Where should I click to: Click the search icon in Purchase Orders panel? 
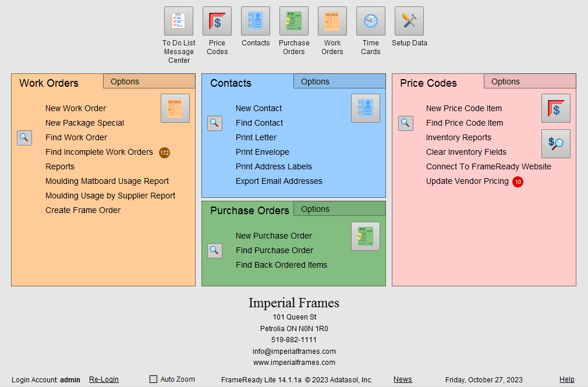coord(215,251)
